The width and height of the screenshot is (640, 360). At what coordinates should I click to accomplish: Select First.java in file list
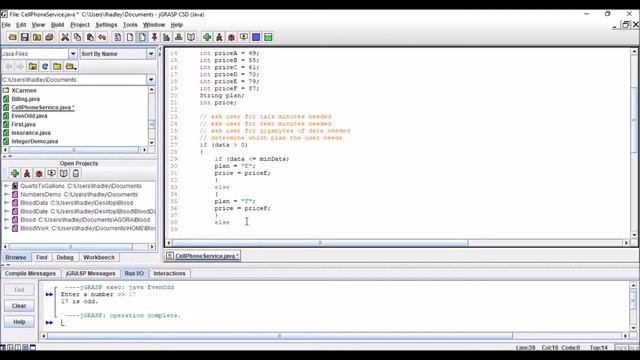point(23,124)
